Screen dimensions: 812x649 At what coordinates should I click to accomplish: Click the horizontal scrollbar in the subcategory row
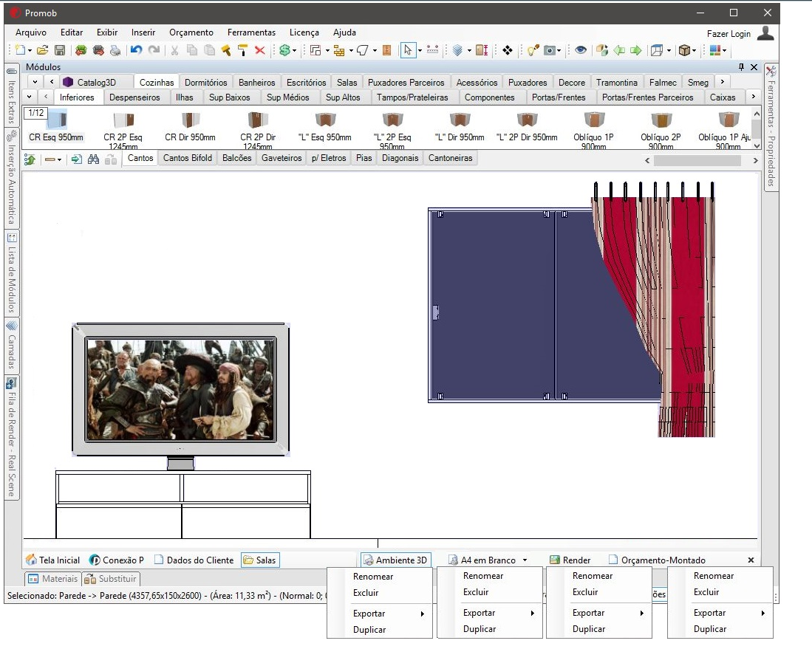click(697, 160)
